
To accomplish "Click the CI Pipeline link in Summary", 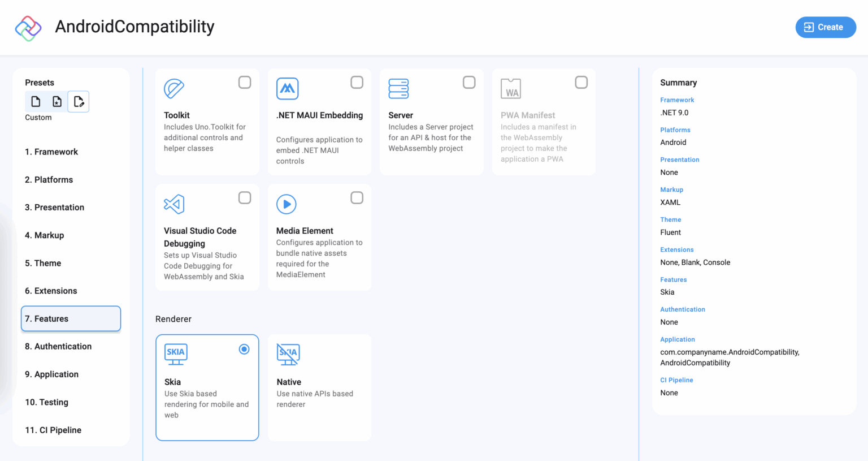I will pyautogui.click(x=676, y=381).
